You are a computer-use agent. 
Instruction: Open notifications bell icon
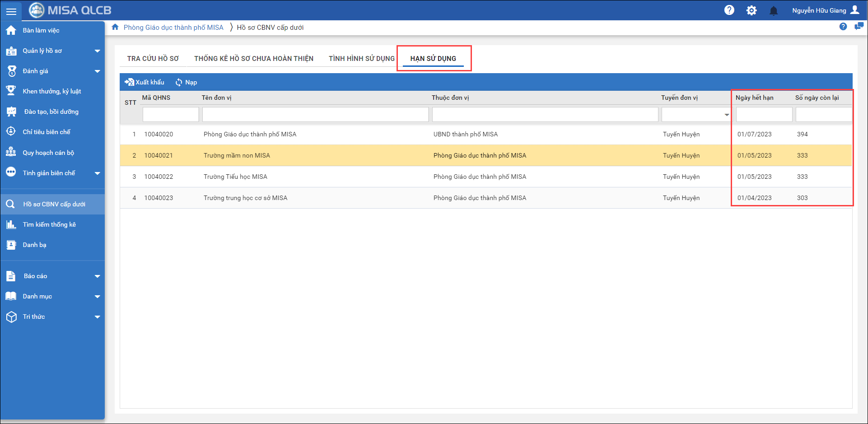[773, 11]
